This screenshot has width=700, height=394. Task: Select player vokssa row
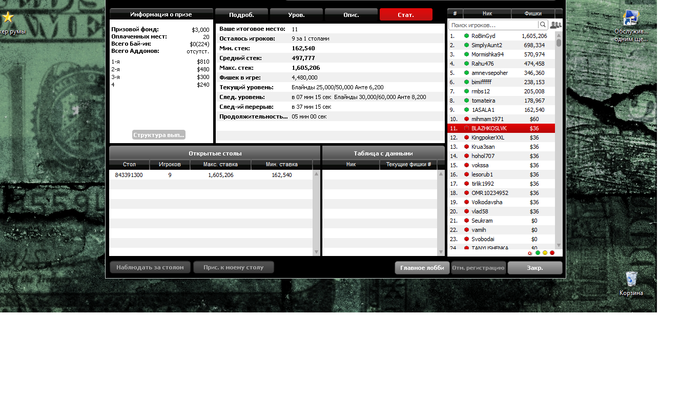(x=501, y=165)
